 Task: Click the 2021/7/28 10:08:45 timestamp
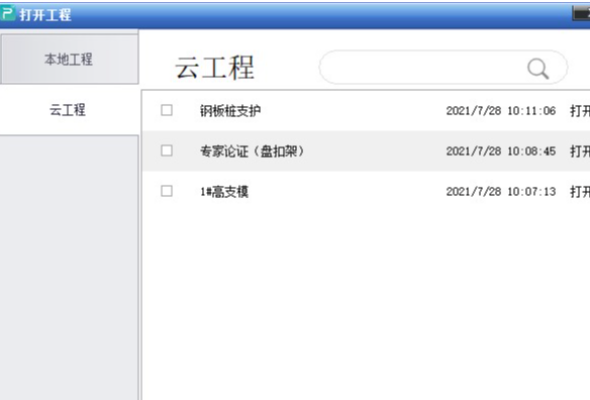click(x=501, y=151)
